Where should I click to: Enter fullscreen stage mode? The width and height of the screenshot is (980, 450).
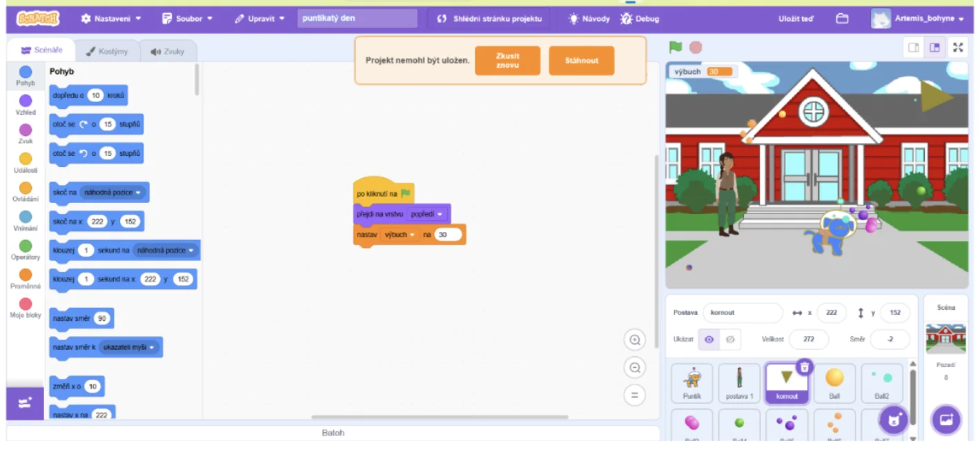(x=958, y=48)
